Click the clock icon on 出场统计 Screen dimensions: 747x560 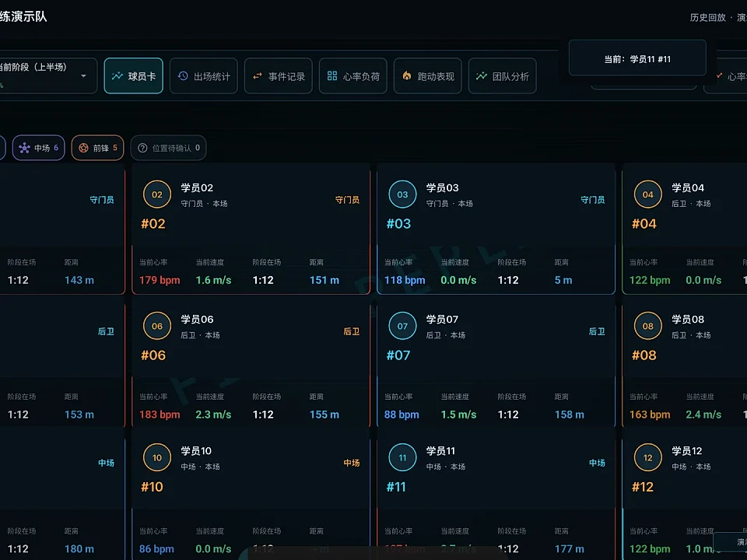pyautogui.click(x=183, y=76)
